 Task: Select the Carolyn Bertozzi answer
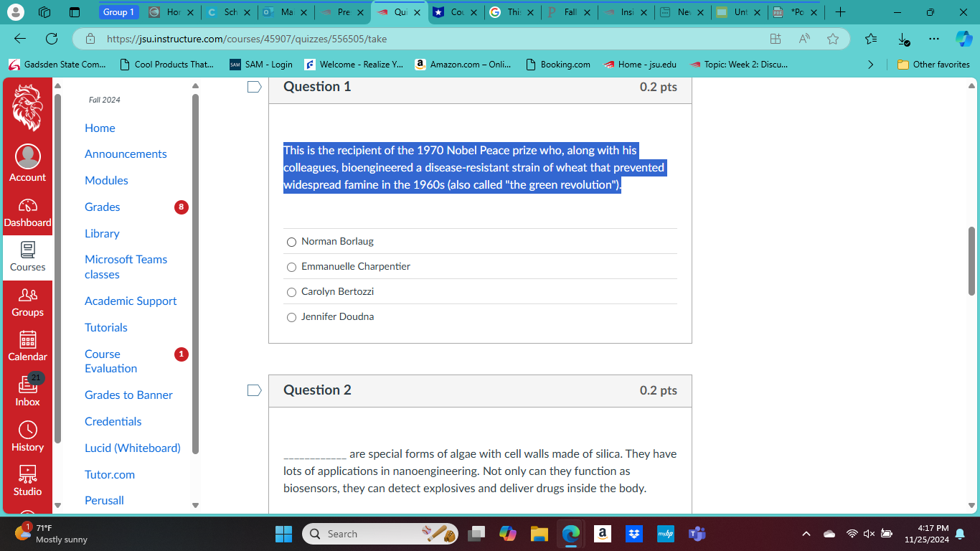pyautogui.click(x=291, y=292)
